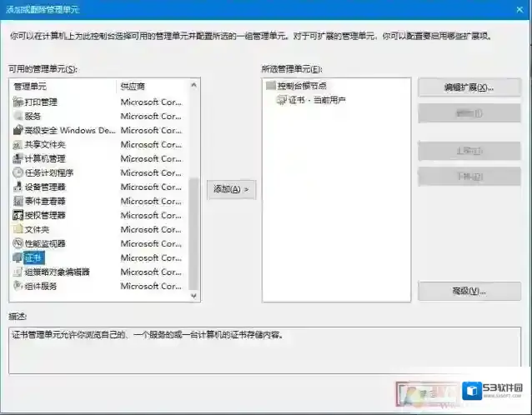Select the 组策略对象编辑器 snap-in icon
Image resolution: width=532 pixels, height=415 pixels.
(x=18, y=272)
